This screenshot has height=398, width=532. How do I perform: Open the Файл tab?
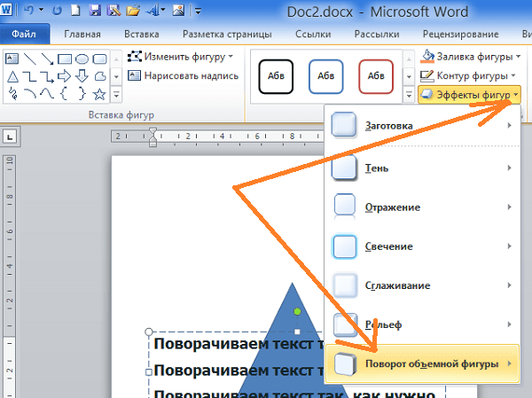[24, 35]
